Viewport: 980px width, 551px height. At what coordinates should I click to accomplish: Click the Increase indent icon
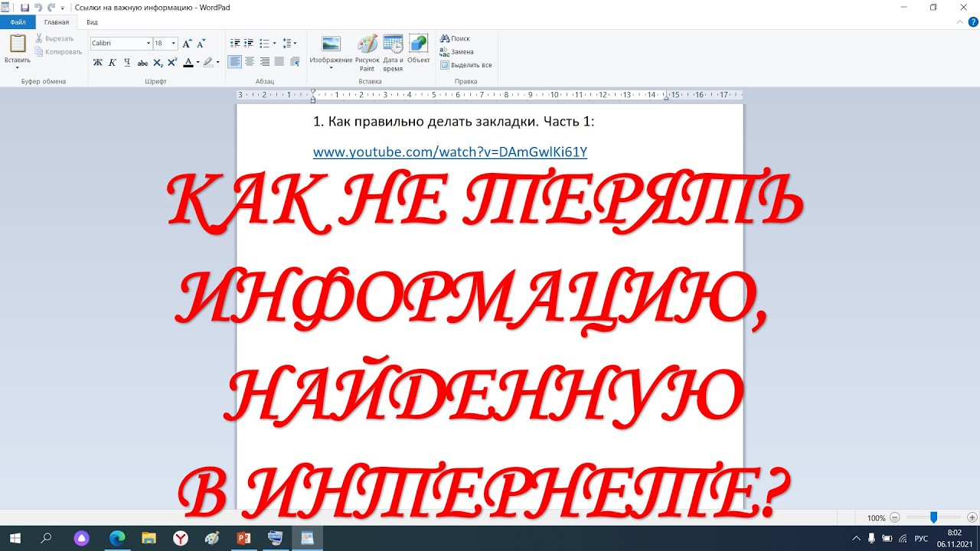pyautogui.click(x=250, y=44)
